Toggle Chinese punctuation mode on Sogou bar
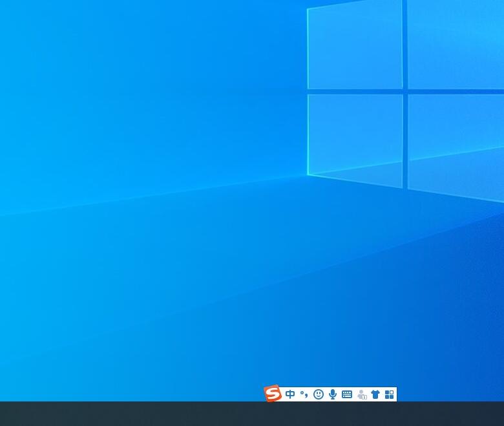This screenshot has height=426, width=504. tap(304, 394)
